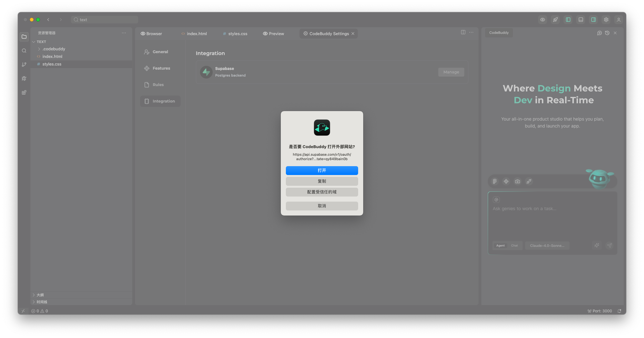Click the @ mention icon in chat box
This screenshot has height=338, width=644.
click(496, 200)
